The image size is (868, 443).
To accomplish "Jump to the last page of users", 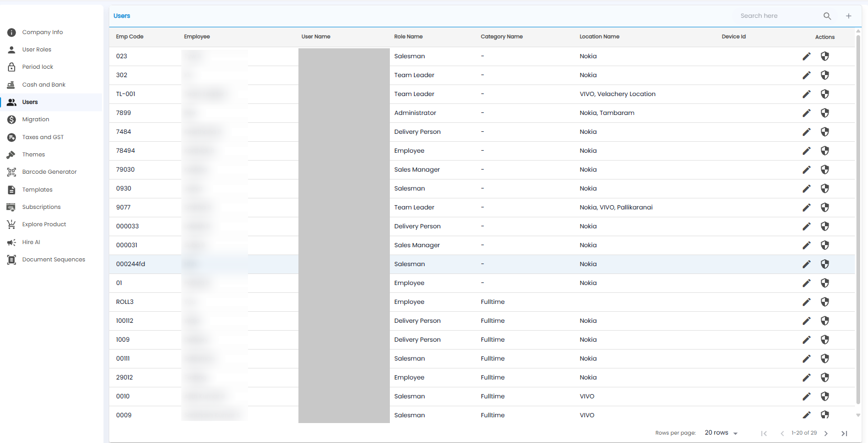I will (x=844, y=434).
